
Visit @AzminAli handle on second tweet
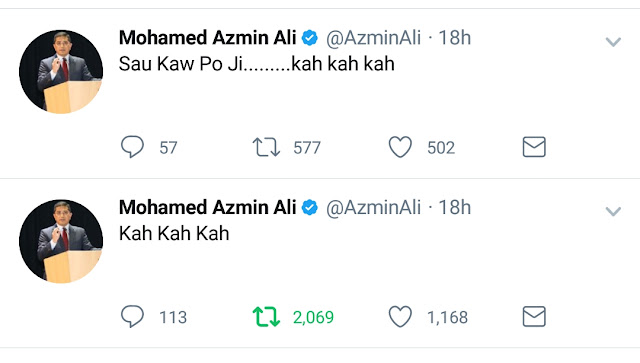tap(373, 208)
